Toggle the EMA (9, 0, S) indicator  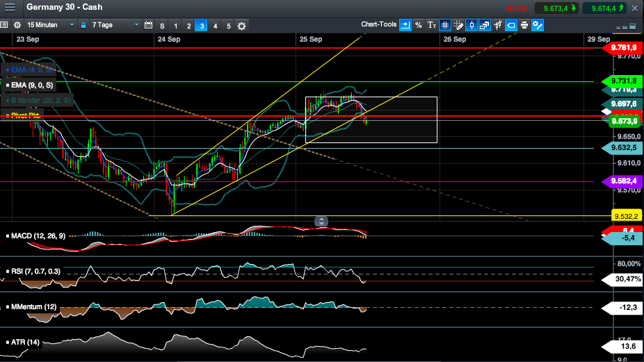[32, 85]
